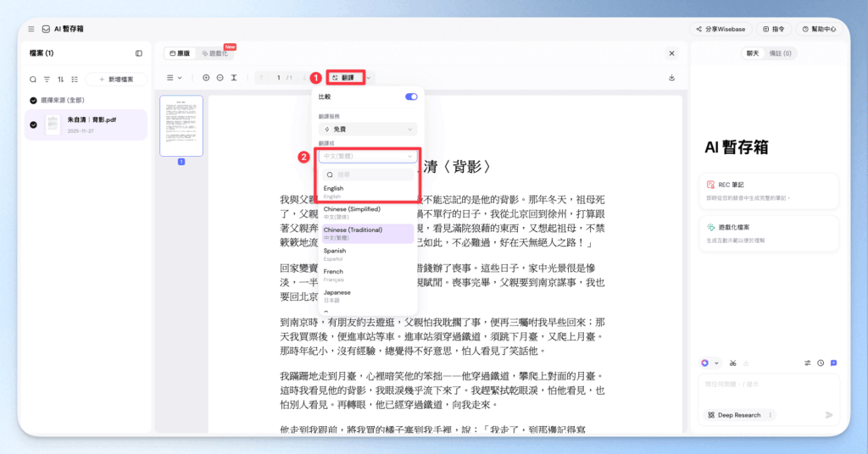The width and height of the screenshot is (868, 454).
Task: Toggle the 比較 compare switch
Action: coord(411,97)
